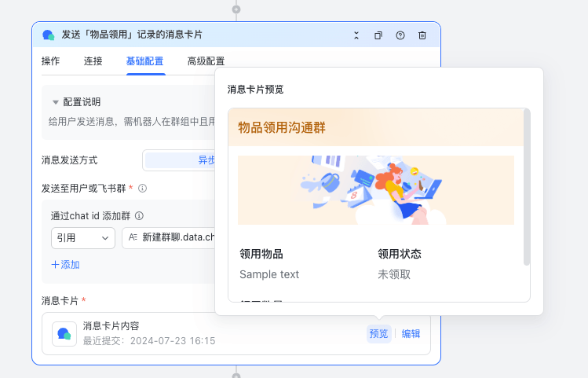Switch to the 操作 tab
The image size is (588, 378).
[50, 61]
